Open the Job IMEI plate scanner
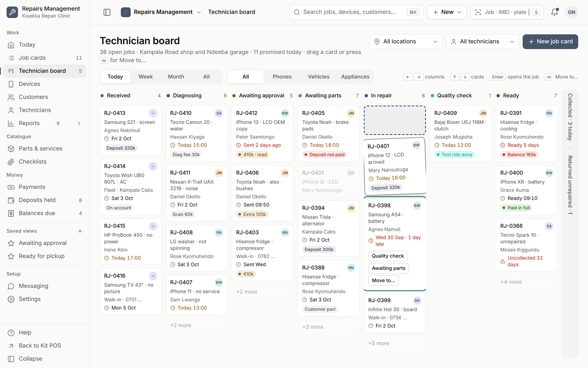 coord(507,12)
